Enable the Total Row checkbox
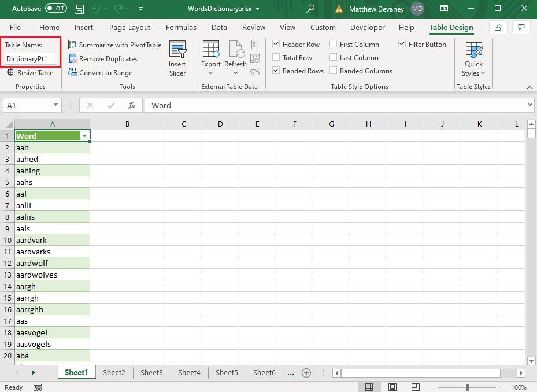This screenshot has width=537, height=392. point(276,57)
